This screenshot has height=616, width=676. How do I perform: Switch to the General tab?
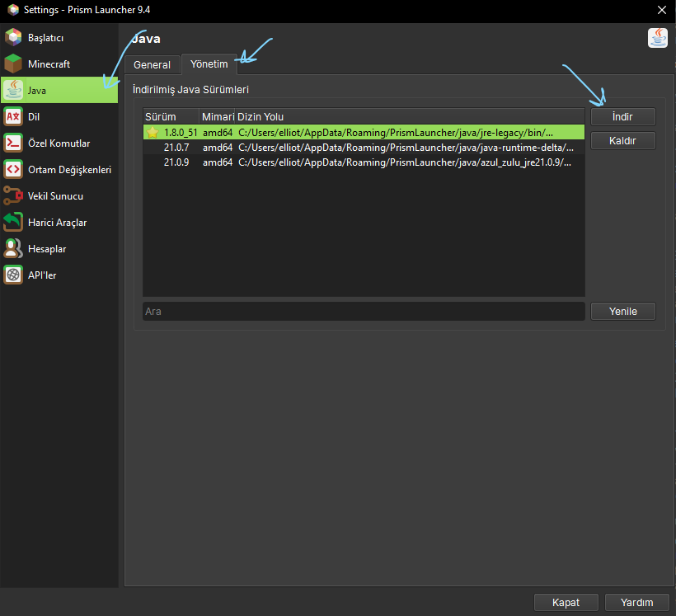pos(153,64)
